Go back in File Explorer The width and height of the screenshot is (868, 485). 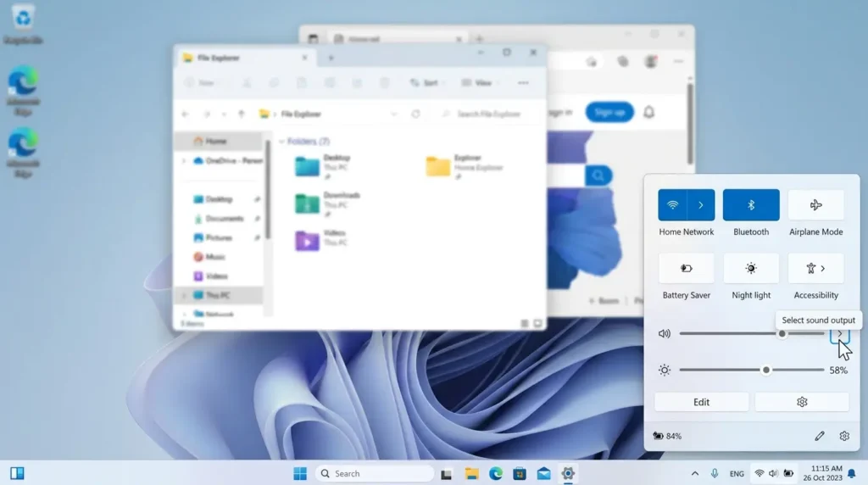click(x=186, y=114)
